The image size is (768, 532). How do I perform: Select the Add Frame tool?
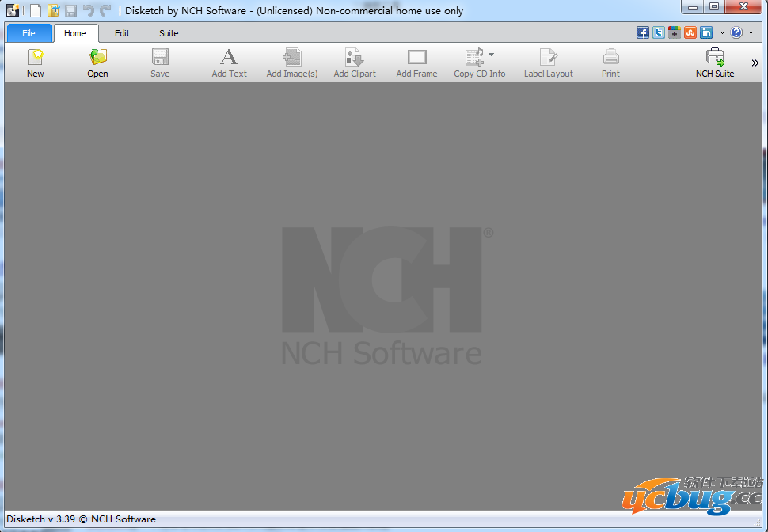coord(416,63)
